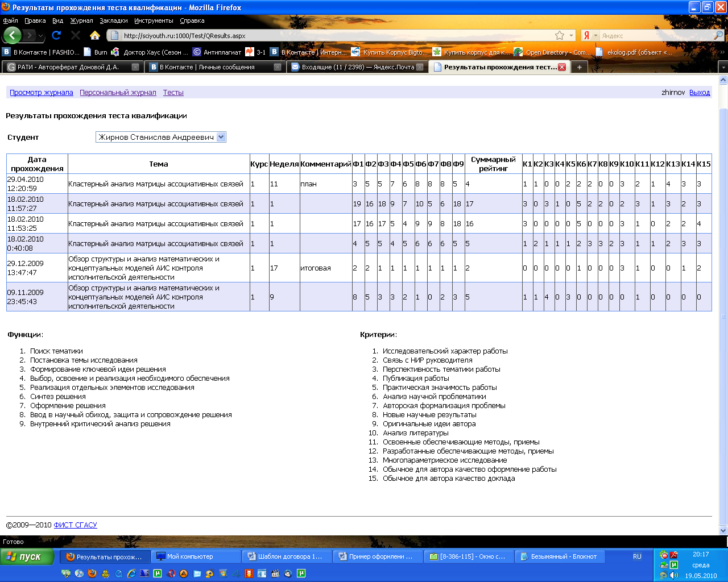Click the vertical scrollbar up arrow
Viewport: 728px width, 582px height.
click(x=723, y=81)
